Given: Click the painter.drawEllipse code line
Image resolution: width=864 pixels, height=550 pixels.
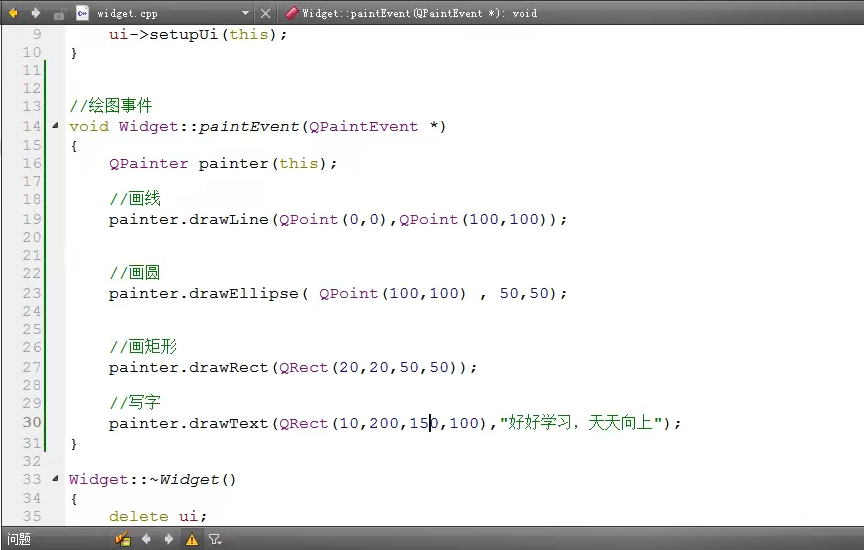Looking at the screenshot, I should click(x=337, y=293).
